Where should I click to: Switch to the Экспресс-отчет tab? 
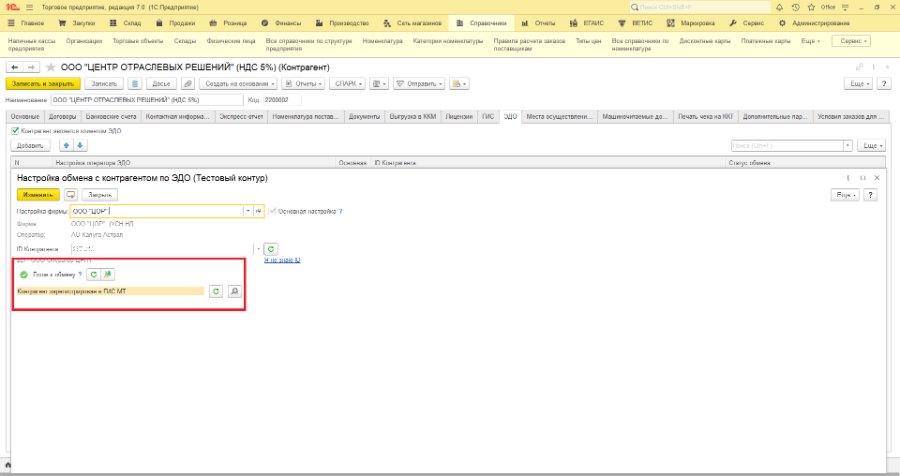pyautogui.click(x=241, y=117)
